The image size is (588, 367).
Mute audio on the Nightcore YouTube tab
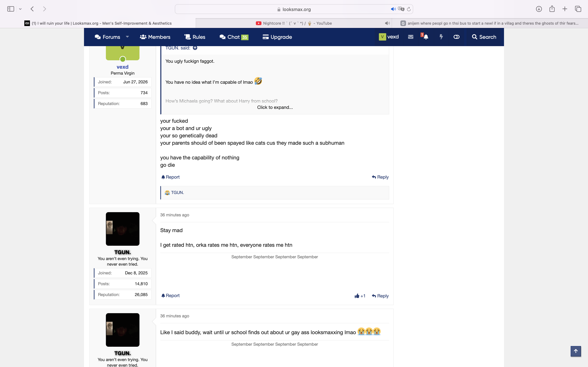tap(387, 23)
